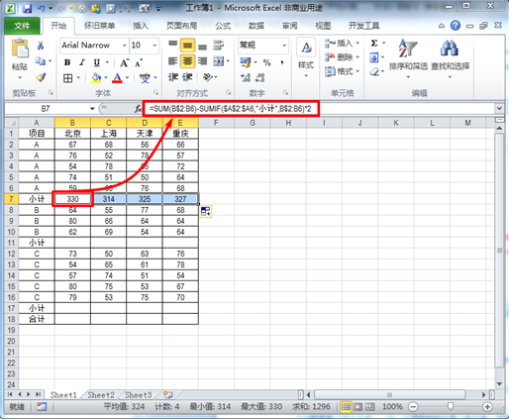Apply the comma style icon
The height and width of the screenshot is (420, 509).
(282, 62)
